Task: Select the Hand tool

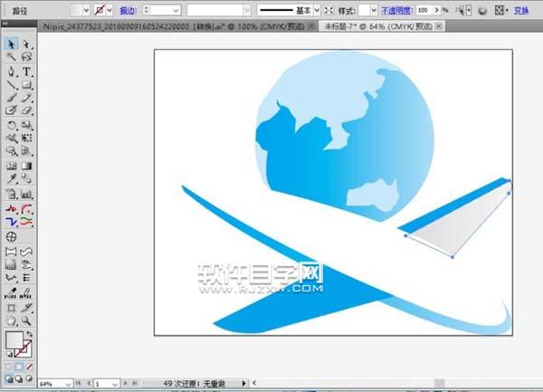Action: click(11, 320)
